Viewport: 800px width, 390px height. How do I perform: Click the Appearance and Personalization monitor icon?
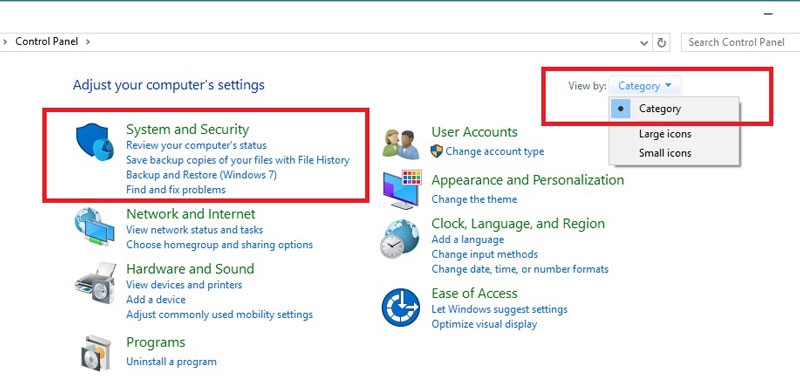click(x=402, y=189)
